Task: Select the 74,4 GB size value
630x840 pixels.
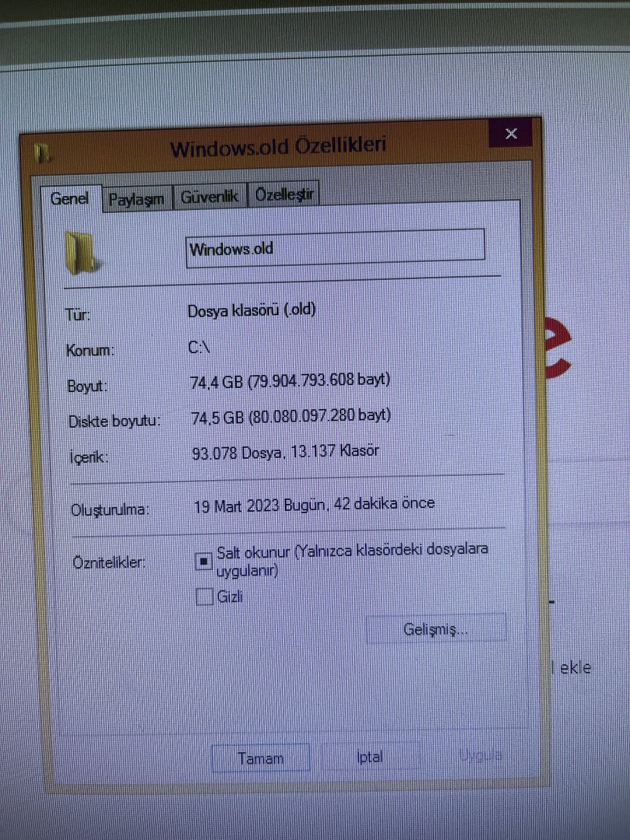Action: 290,381
